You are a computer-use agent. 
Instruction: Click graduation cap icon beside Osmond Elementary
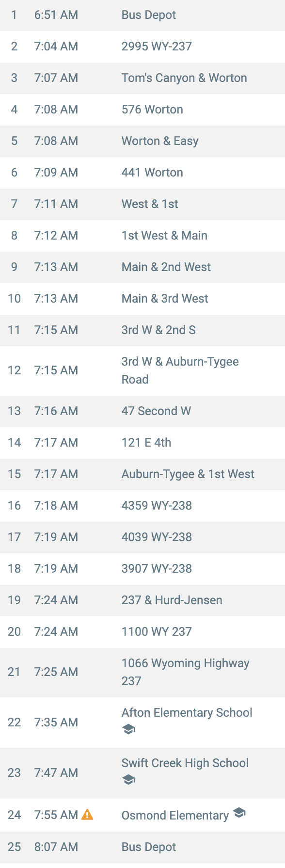[x=239, y=813]
